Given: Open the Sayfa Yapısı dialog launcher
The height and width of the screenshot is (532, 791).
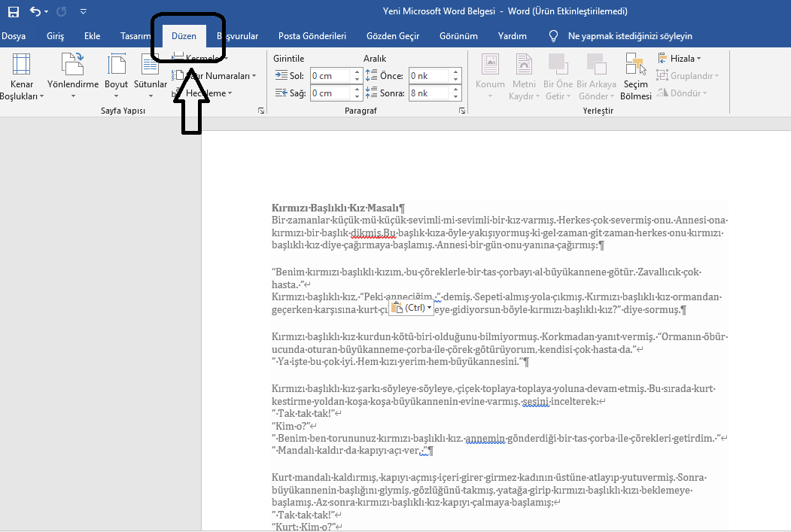Looking at the screenshot, I should [x=262, y=111].
